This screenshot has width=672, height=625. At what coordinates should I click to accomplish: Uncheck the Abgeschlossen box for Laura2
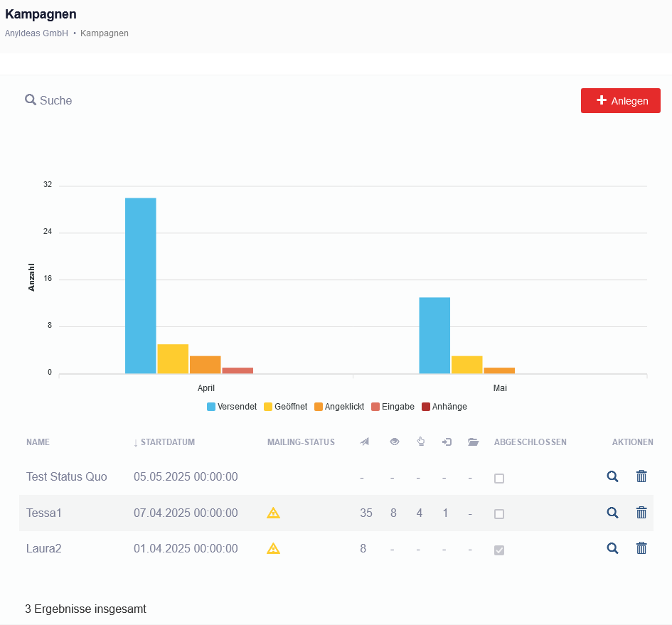(499, 550)
